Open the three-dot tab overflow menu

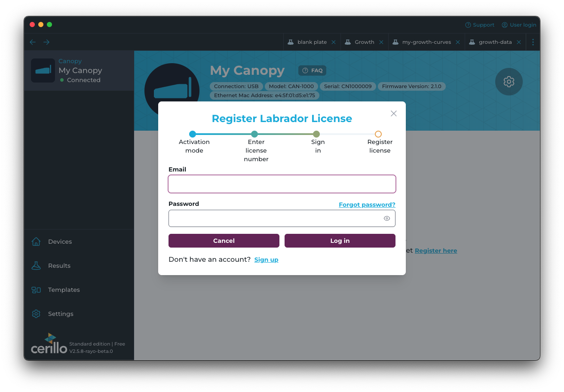pos(533,42)
